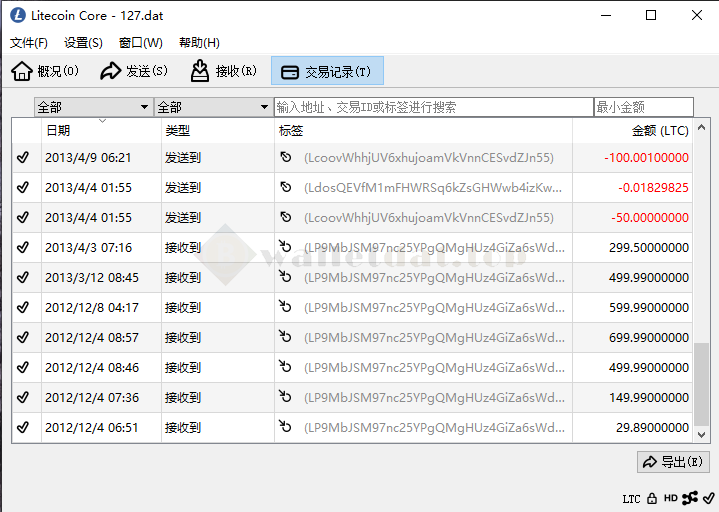Screen dimensions: 719x512
Task: Click the confirmed checkmark for 2012/12/8 04:17
Action: 23,308
